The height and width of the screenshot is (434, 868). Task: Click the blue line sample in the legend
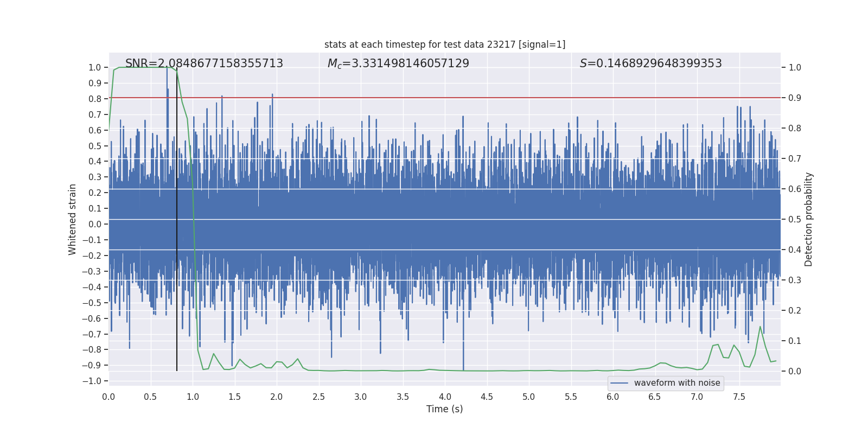point(619,383)
